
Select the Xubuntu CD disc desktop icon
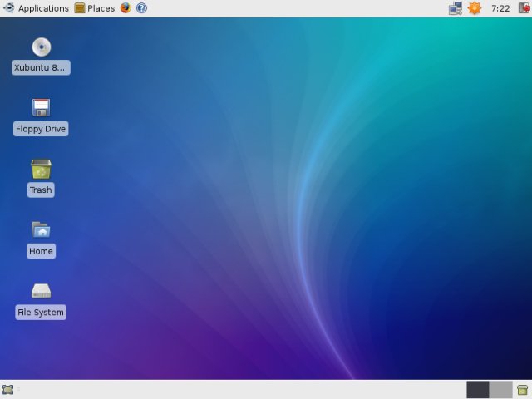42,47
